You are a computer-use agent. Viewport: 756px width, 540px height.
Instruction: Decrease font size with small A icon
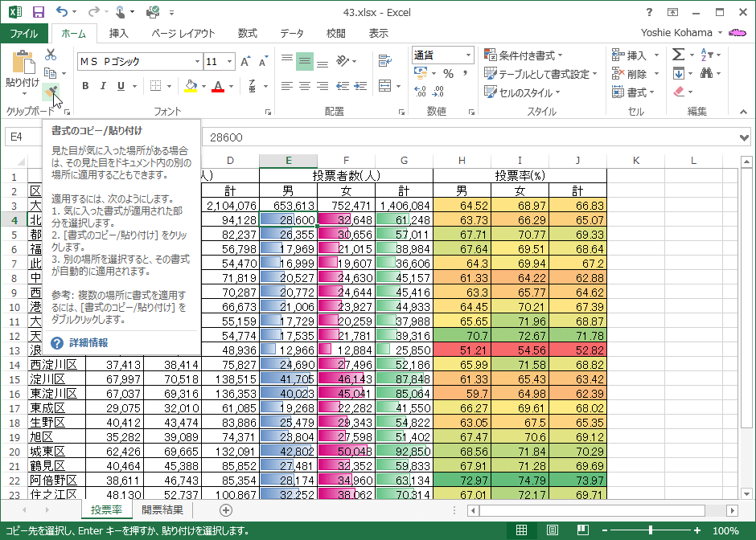[263, 62]
